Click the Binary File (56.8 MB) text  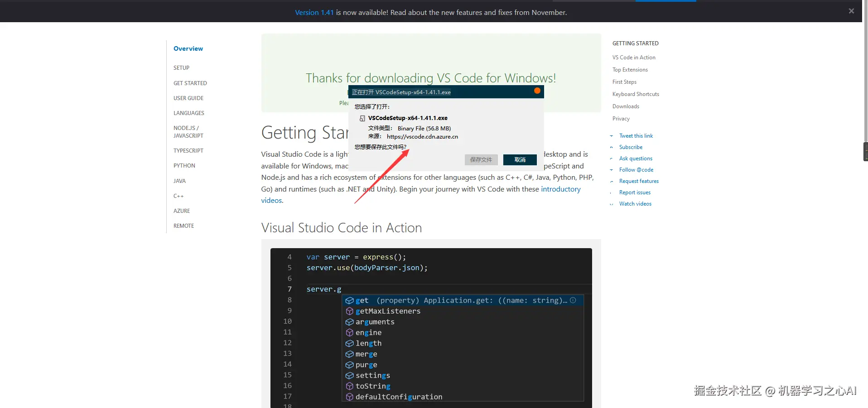(x=424, y=129)
